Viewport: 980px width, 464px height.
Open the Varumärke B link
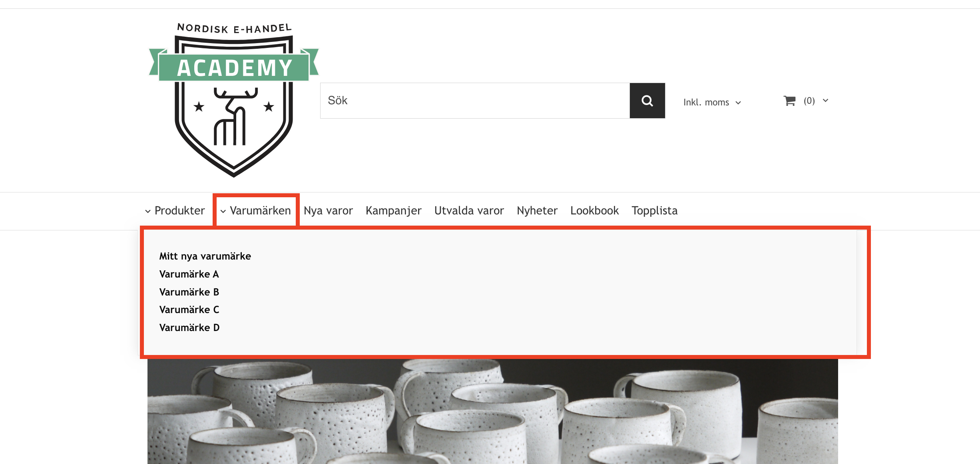pyautogui.click(x=189, y=292)
